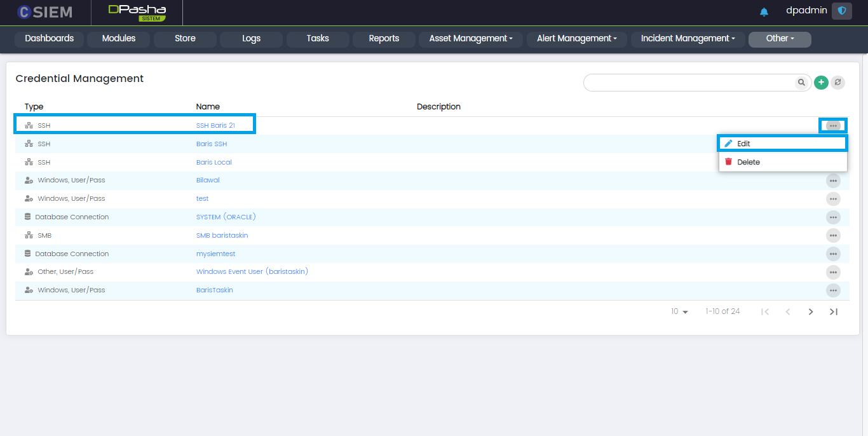The width and height of the screenshot is (868, 436).
Task: Go to the next page of credentials
Action: coord(811,312)
